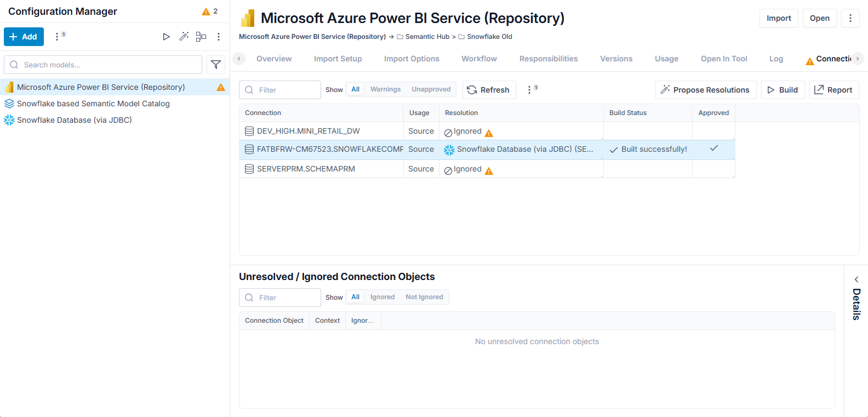Switch to the Import Setup tab
The width and height of the screenshot is (868, 417).
(x=338, y=59)
